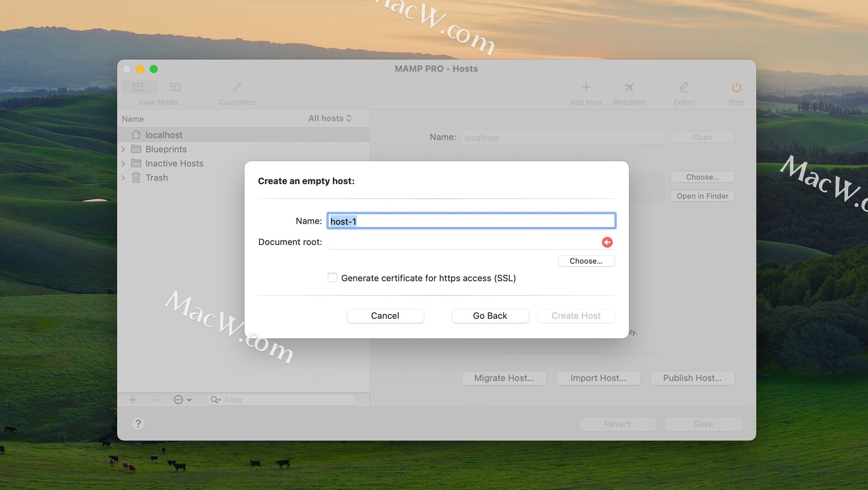Click the red arrow in Document root
This screenshot has width=868, height=490.
point(607,242)
